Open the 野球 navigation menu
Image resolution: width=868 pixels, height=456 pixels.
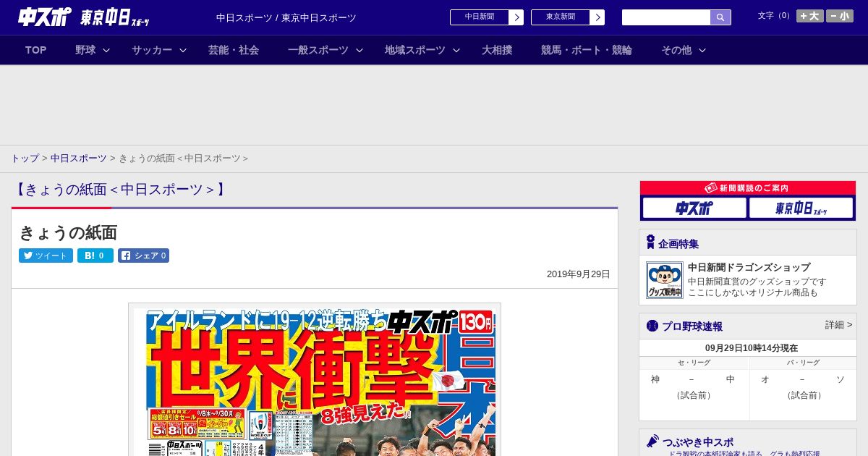(85, 50)
